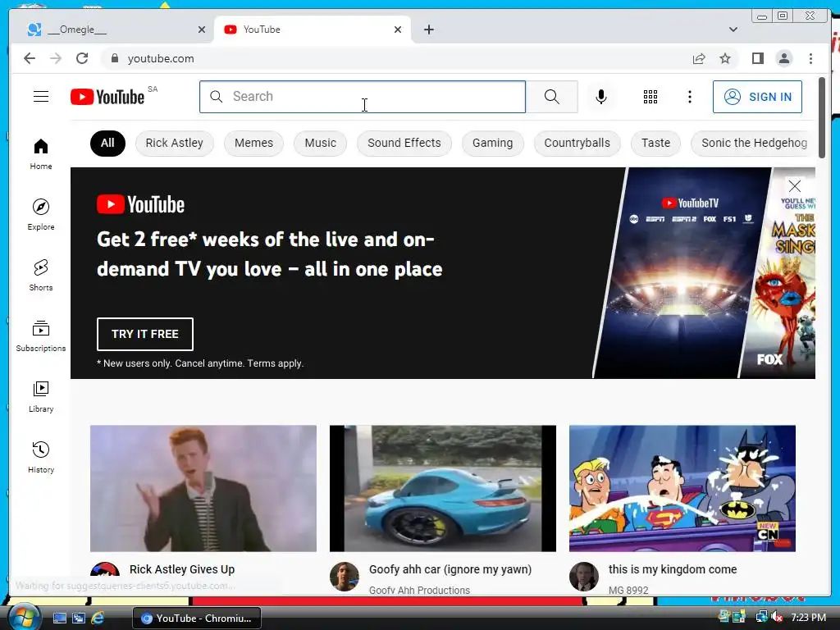Go to Home in the sidebar
840x630 pixels.
[41, 154]
